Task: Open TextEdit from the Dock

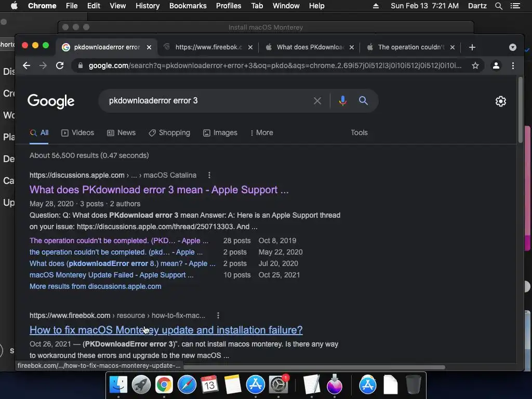Action: click(x=312, y=385)
